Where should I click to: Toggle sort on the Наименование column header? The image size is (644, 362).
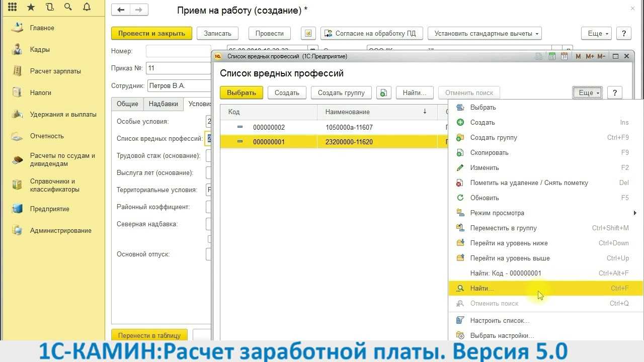[x=376, y=112]
